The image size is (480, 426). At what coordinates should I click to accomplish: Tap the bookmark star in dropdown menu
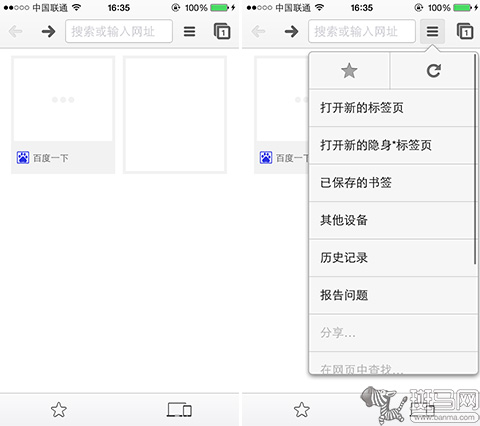[349, 71]
